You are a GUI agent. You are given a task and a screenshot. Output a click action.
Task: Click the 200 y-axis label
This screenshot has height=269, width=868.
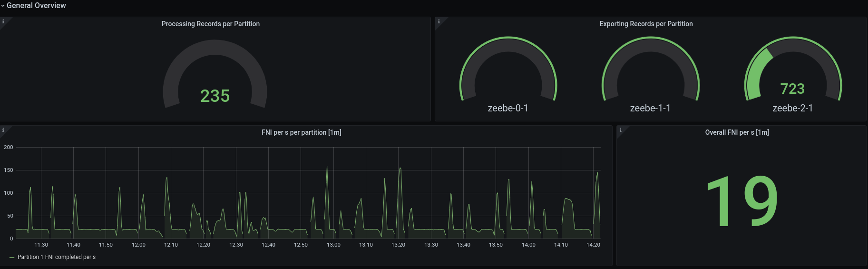click(9, 147)
